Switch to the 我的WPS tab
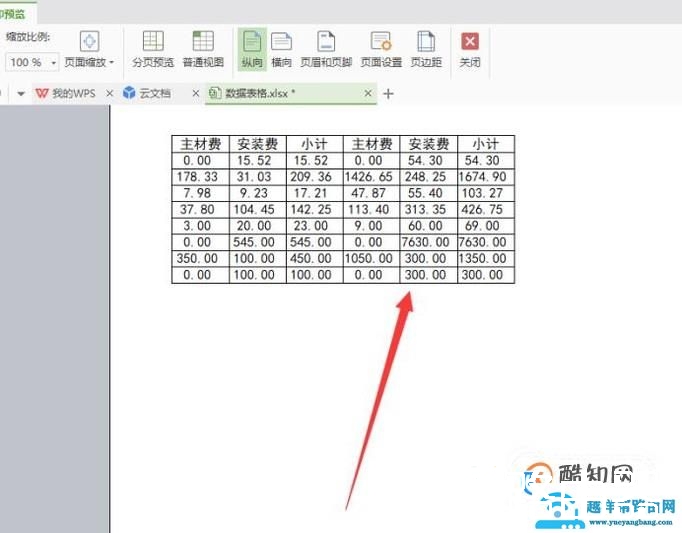This screenshot has width=682, height=533. 74,93
